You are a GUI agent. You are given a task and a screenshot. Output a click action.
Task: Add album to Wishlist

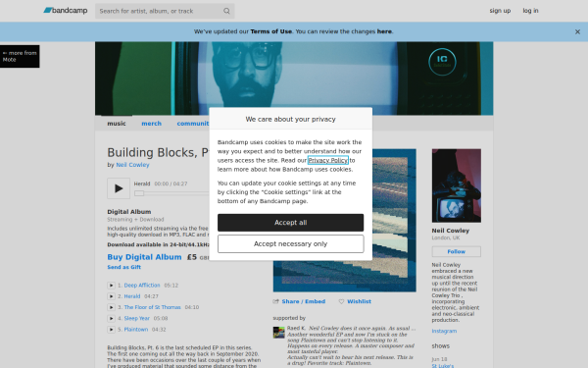pyautogui.click(x=359, y=301)
